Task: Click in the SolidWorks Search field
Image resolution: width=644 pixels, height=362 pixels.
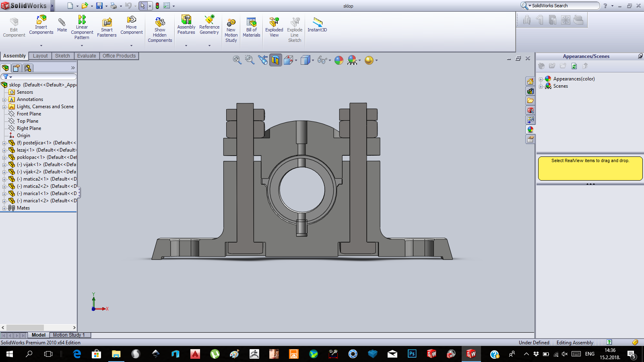Action: pyautogui.click(x=563, y=6)
